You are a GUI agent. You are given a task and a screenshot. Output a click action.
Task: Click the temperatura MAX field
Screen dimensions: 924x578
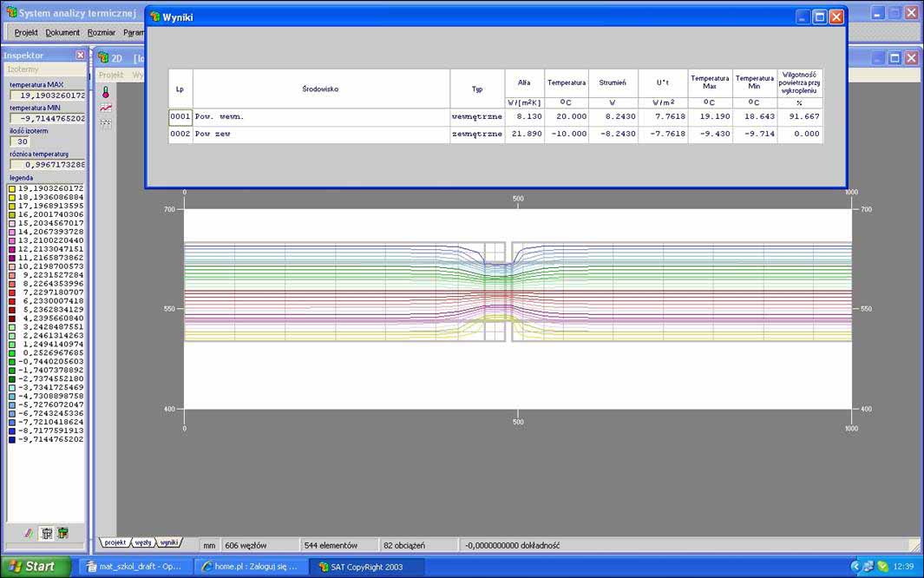(48, 95)
